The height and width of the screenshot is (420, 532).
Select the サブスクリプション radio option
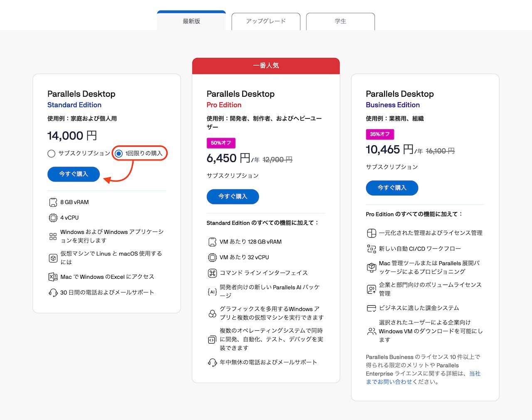click(52, 154)
